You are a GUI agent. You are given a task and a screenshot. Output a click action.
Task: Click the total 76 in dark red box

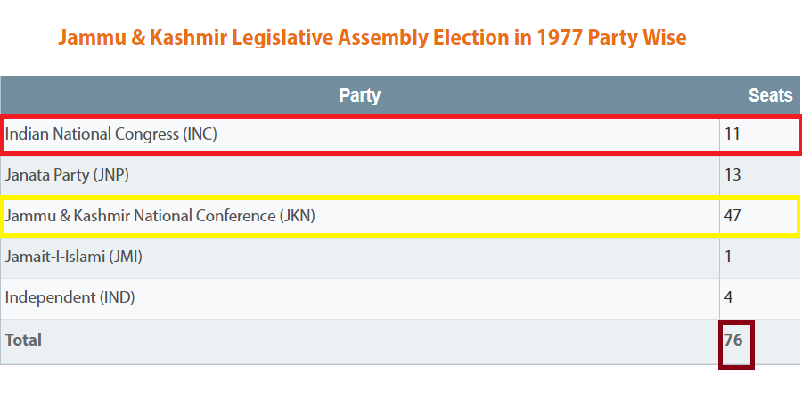tap(736, 344)
